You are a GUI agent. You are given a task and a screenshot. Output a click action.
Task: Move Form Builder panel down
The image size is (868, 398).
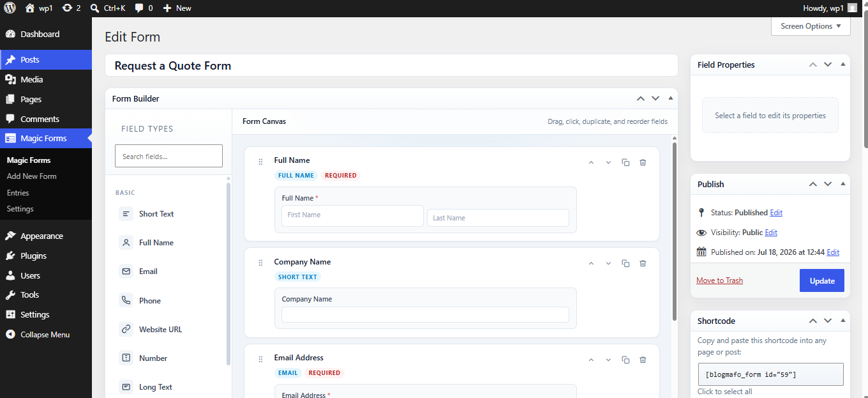click(655, 98)
